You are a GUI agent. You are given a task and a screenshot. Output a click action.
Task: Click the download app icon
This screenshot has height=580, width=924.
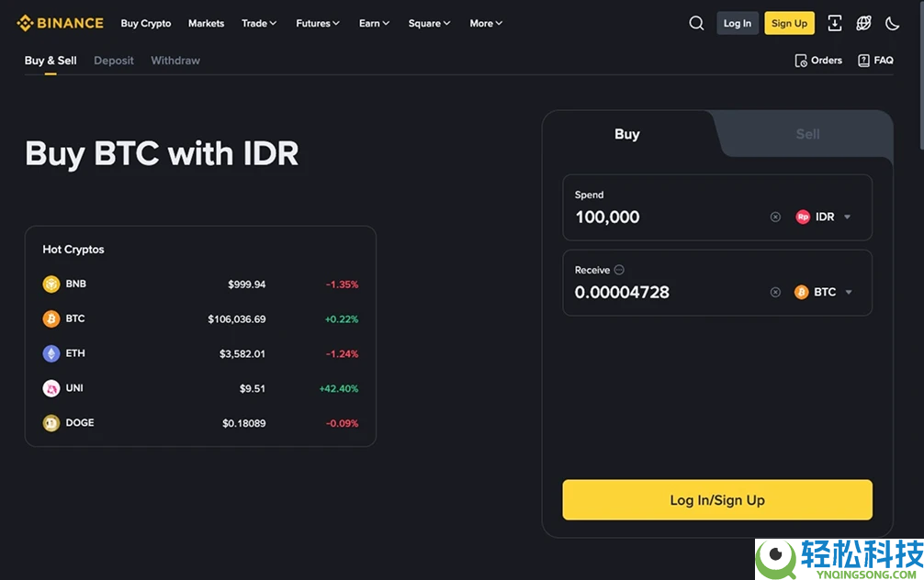pos(834,23)
